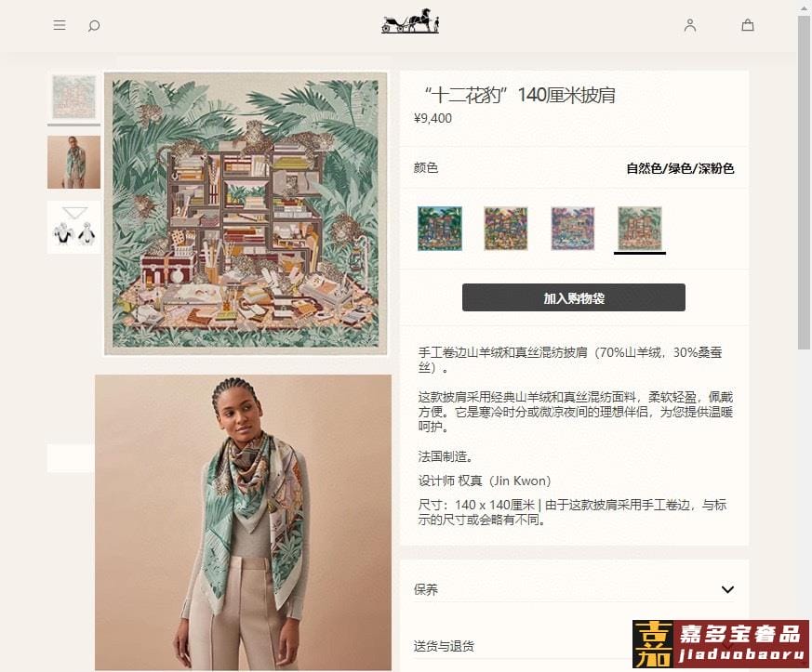Open the 保养 section label
The width and height of the screenshot is (812, 672).
pyautogui.click(x=426, y=589)
